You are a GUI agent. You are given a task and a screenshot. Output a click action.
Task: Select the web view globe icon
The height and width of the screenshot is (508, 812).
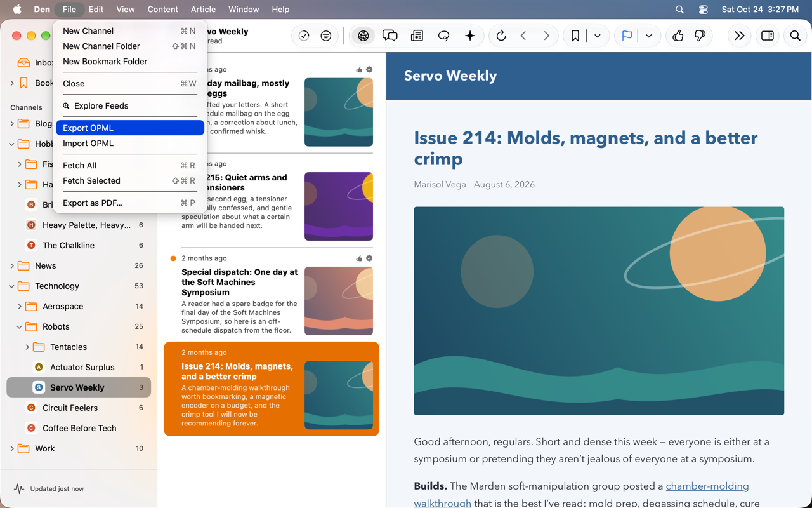[x=363, y=36]
